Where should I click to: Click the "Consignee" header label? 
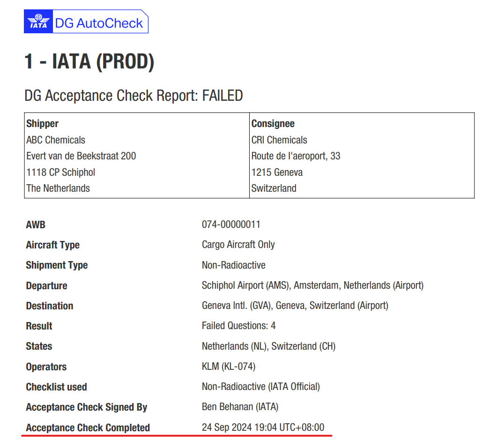tap(273, 124)
